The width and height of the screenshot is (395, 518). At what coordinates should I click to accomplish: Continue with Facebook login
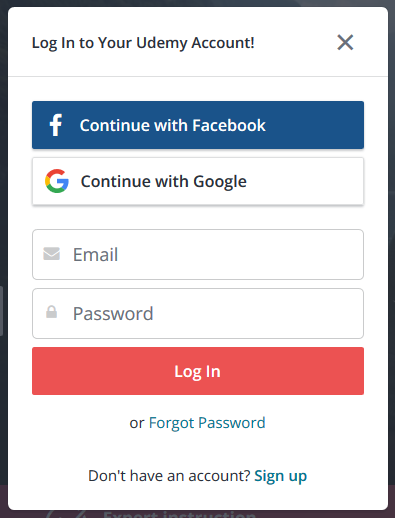point(198,125)
